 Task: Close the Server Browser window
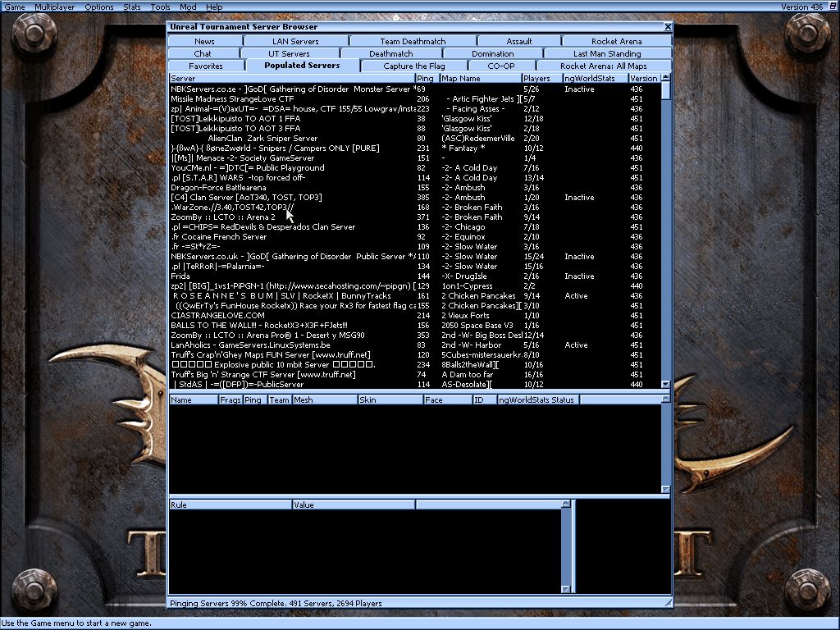click(x=668, y=27)
